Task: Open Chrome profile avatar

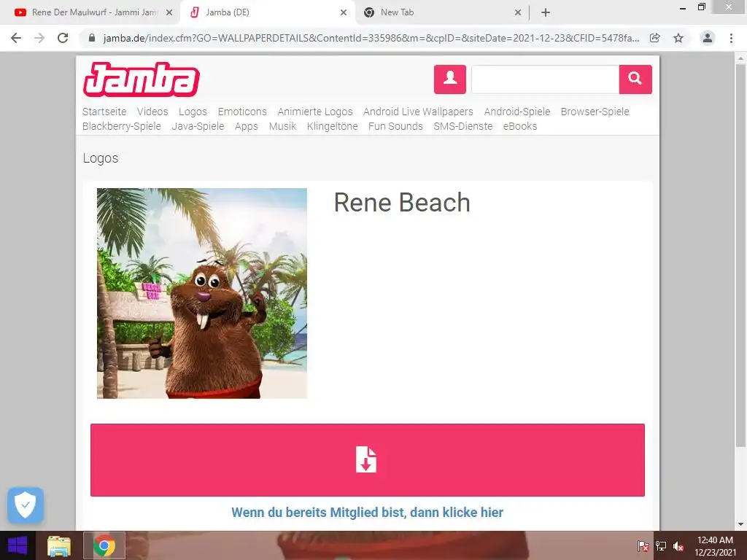Action: click(x=708, y=38)
